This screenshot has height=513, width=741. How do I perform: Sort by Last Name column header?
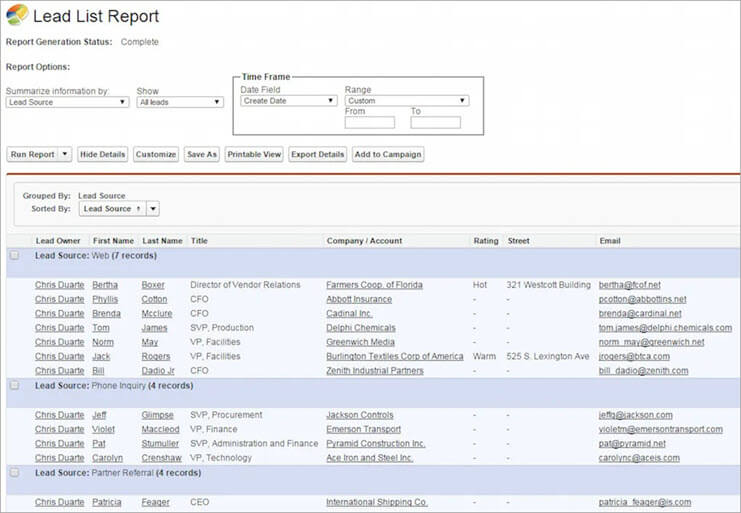[x=162, y=240]
